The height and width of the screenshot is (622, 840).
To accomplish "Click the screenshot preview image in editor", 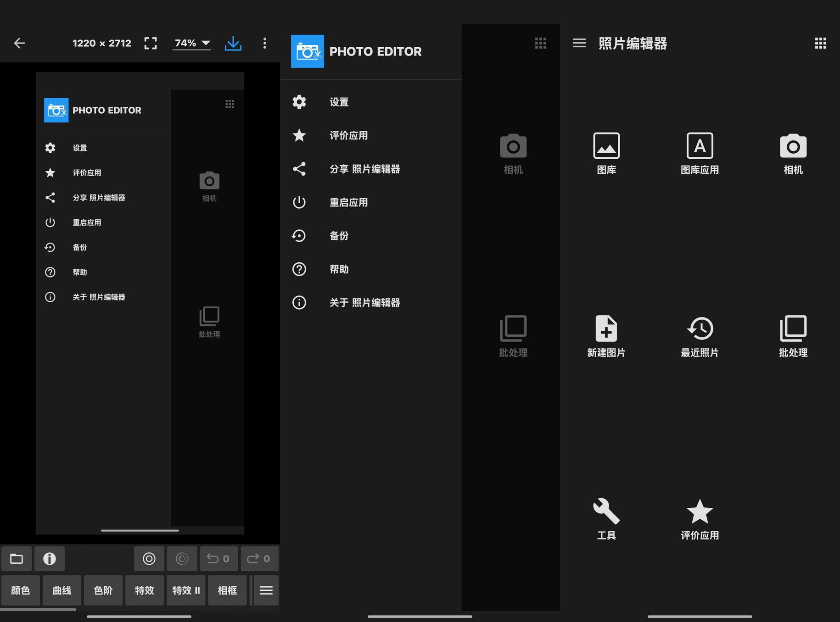I will click(140, 303).
